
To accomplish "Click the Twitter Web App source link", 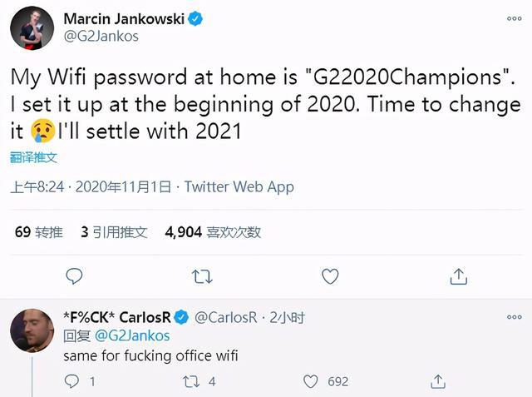I will [x=239, y=186].
